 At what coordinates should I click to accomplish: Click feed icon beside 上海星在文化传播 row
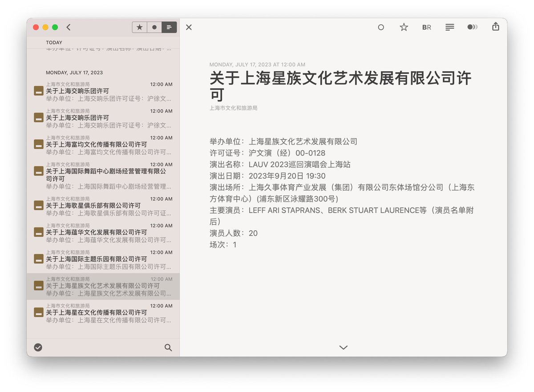[39, 312]
